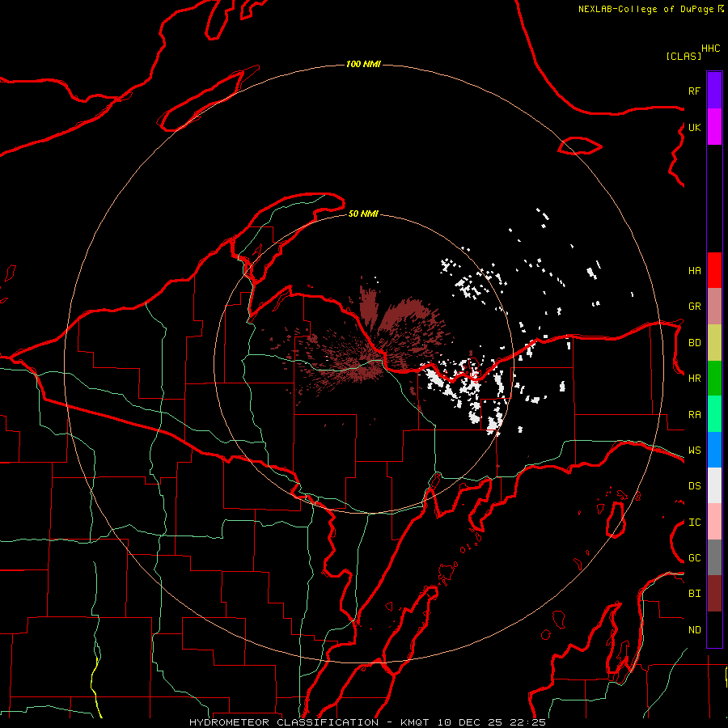Click the blue WS legend swatch
Viewport: 728px width, 728px height.
pyautogui.click(x=714, y=450)
